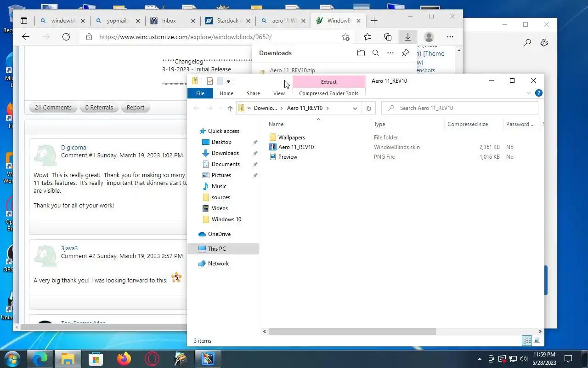Select the Preview PNG file
588x368 pixels.
coord(288,157)
